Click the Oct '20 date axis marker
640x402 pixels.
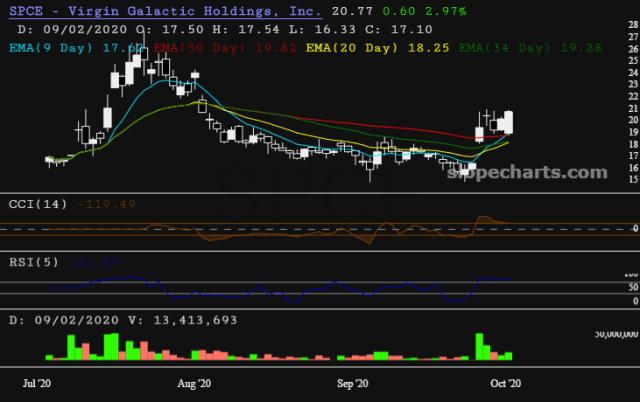pos(505,383)
